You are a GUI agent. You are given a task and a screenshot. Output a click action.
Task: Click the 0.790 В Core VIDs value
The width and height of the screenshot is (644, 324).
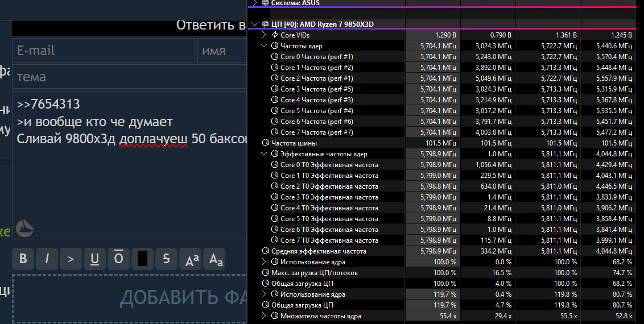coord(501,35)
